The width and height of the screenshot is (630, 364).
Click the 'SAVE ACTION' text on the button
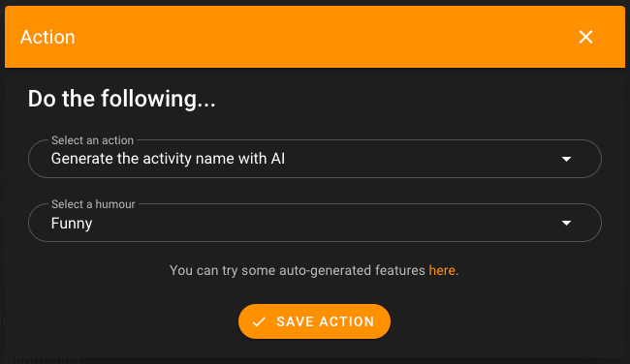[x=326, y=321]
